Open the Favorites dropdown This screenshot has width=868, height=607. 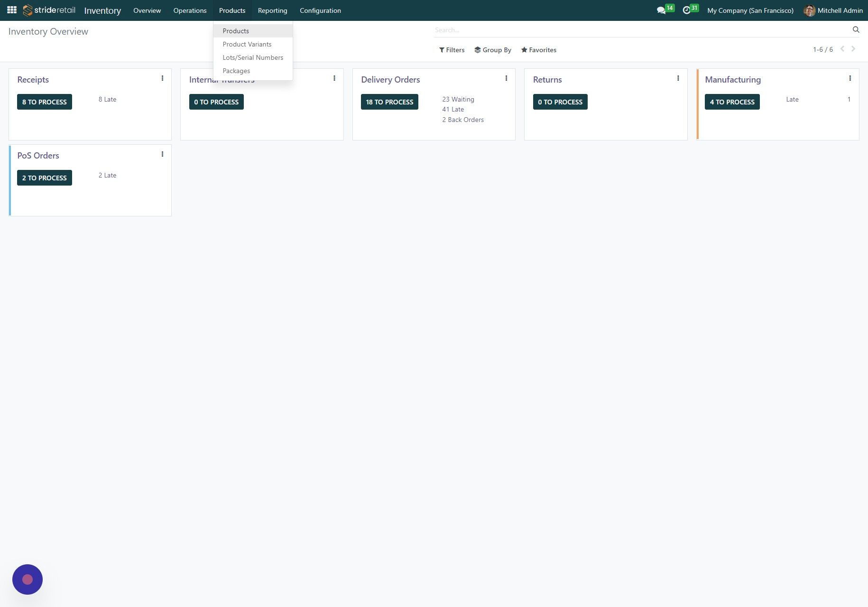click(x=539, y=50)
